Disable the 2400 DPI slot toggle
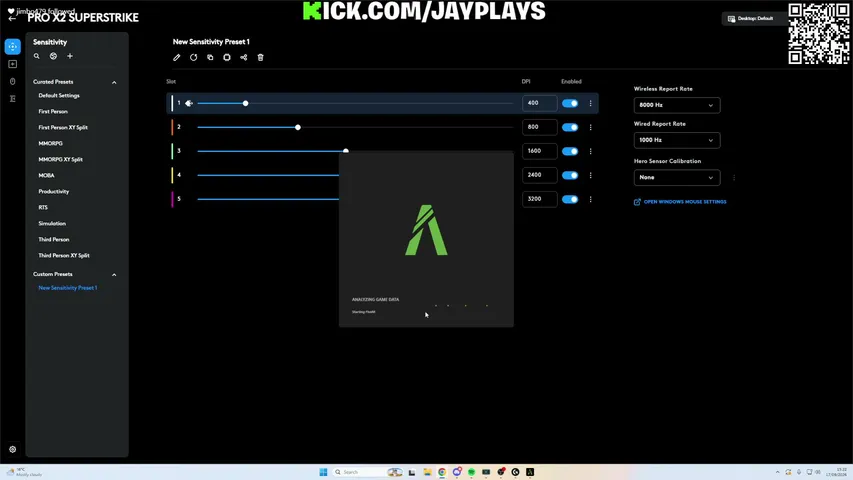853x480 pixels. pyautogui.click(x=570, y=175)
